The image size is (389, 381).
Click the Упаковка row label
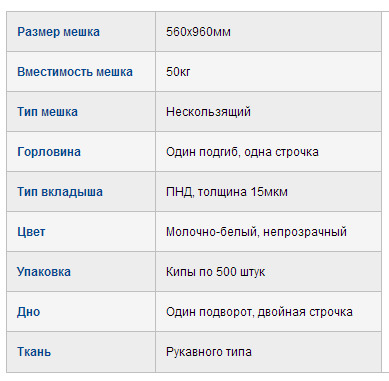(x=44, y=272)
